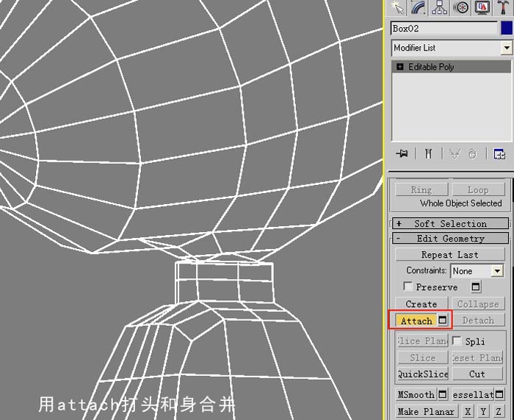Click the Attach button

coord(416,320)
